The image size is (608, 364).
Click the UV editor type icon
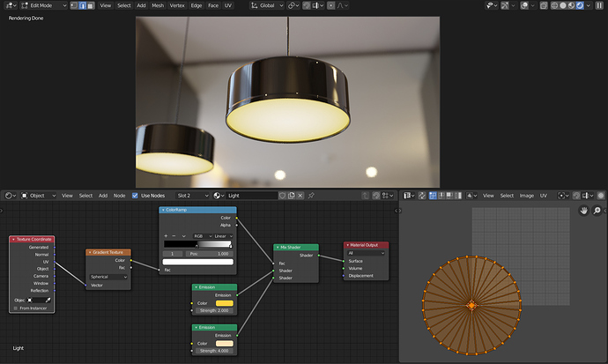(x=409, y=196)
